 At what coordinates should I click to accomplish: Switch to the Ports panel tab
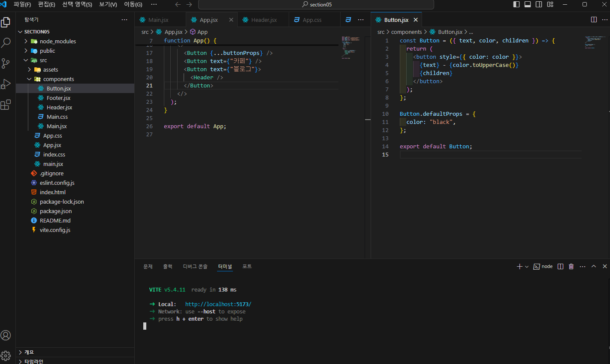click(247, 266)
